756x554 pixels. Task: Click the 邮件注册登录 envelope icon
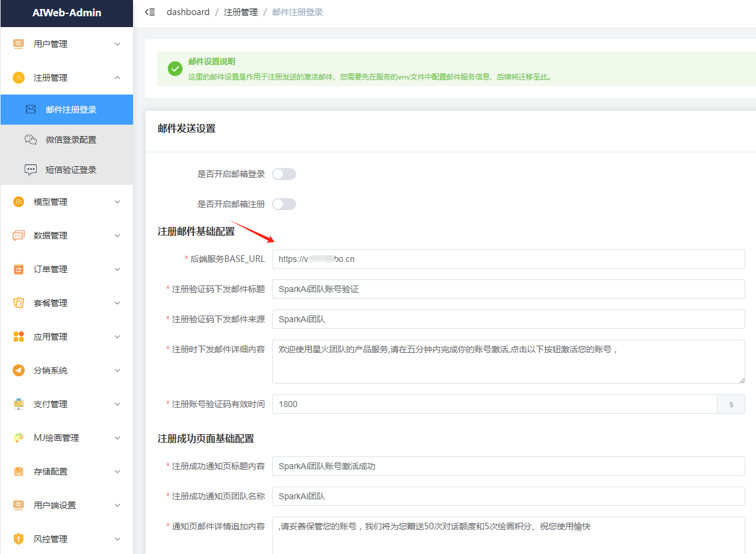[x=30, y=110]
